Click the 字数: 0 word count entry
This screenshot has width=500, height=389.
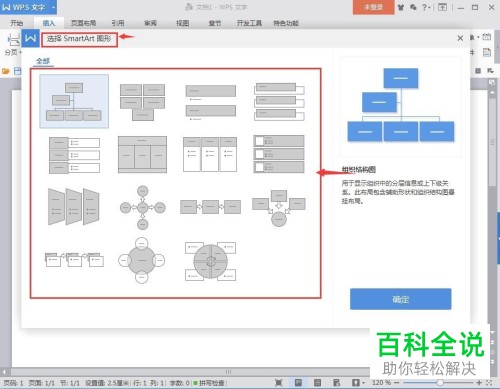click(x=180, y=383)
